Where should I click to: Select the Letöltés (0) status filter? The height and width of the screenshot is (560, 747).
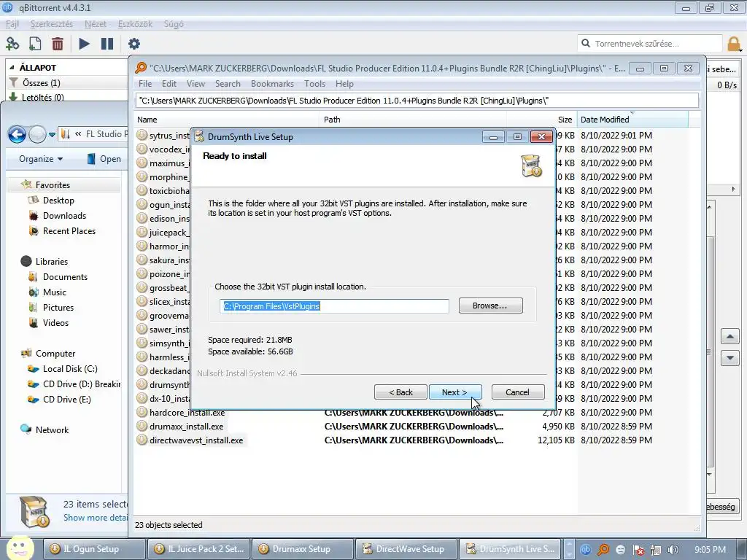42,97
